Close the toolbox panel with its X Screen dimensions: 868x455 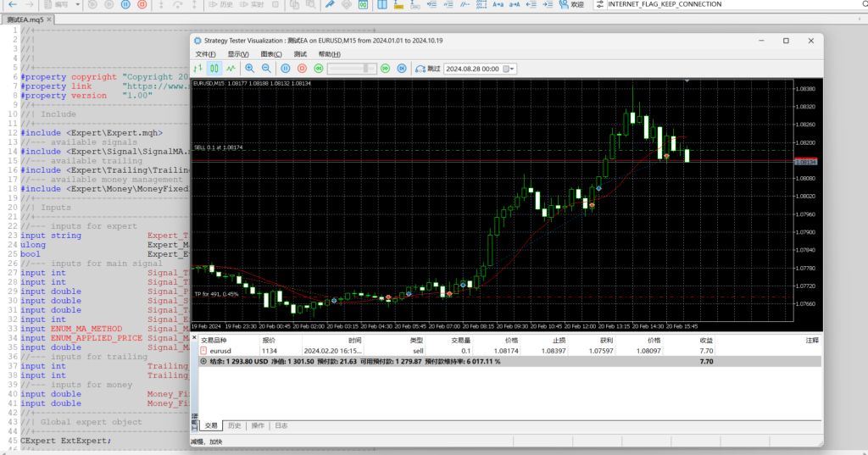click(194, 336)
